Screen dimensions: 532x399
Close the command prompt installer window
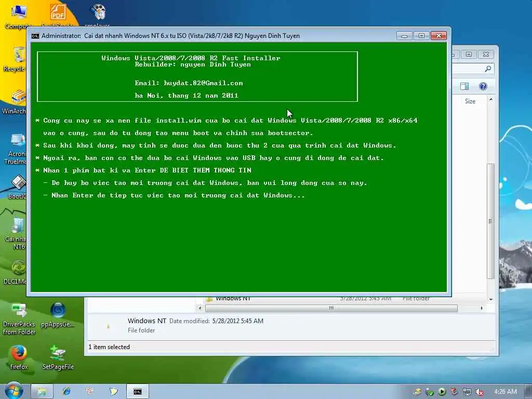coord(438,36)
